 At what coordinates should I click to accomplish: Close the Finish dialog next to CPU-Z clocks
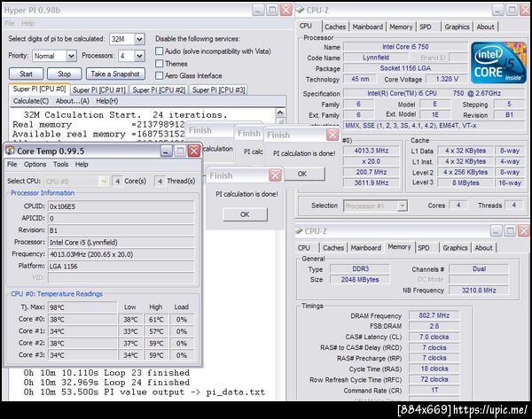332,135
